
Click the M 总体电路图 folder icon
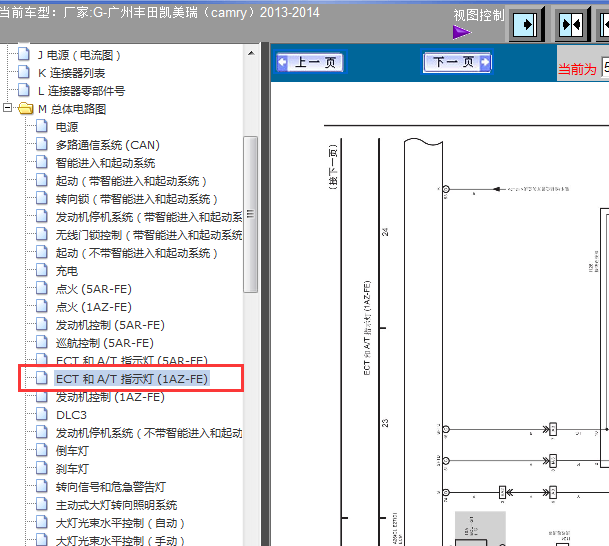pos(25,108)
